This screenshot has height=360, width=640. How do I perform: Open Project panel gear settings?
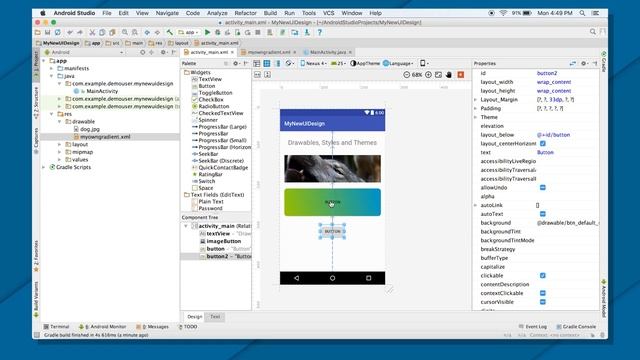pos(163,52)
